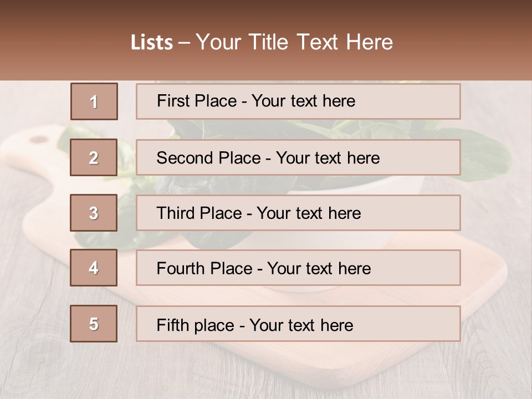
Task: Select the First Place text bar
Action: (298, 101)
